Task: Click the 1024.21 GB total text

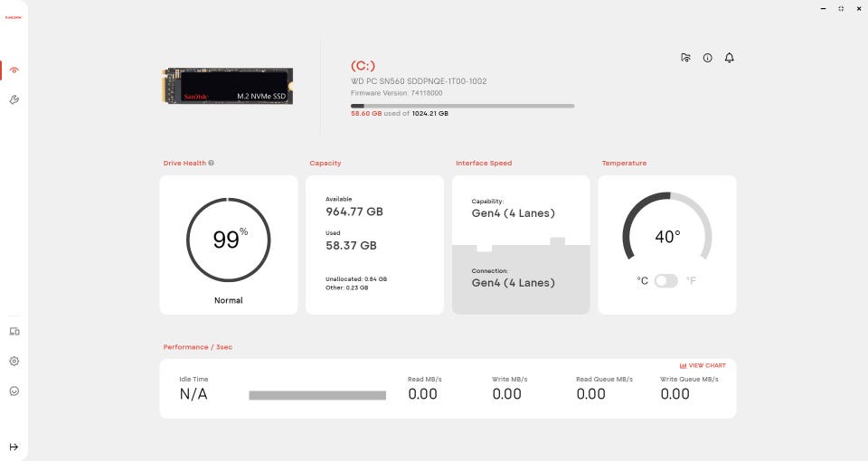Action: click(430, 114)
